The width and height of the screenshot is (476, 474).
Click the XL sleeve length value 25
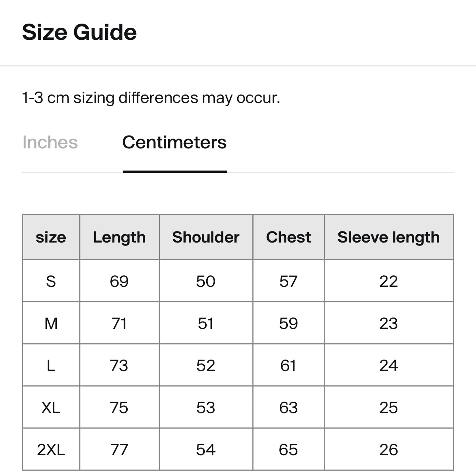[x=389, y=408]
